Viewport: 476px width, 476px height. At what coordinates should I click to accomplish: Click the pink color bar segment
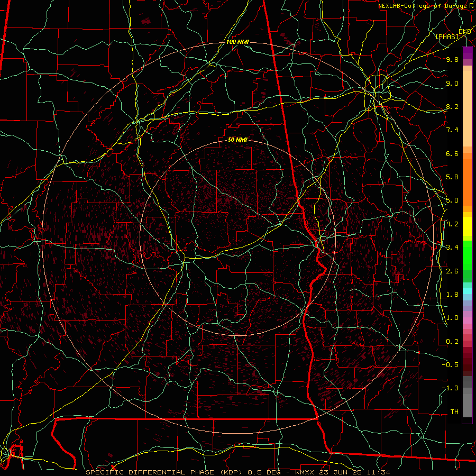coord(467,321)
